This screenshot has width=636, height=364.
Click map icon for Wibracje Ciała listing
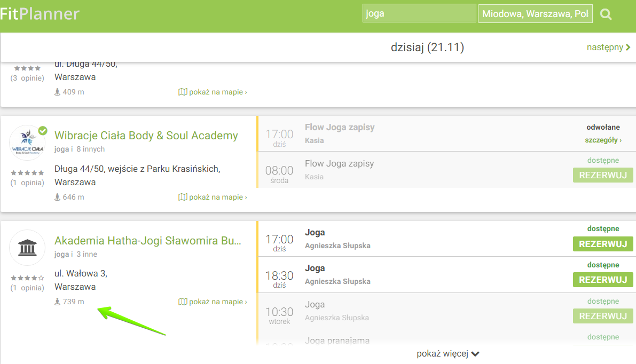click(183, 197)
